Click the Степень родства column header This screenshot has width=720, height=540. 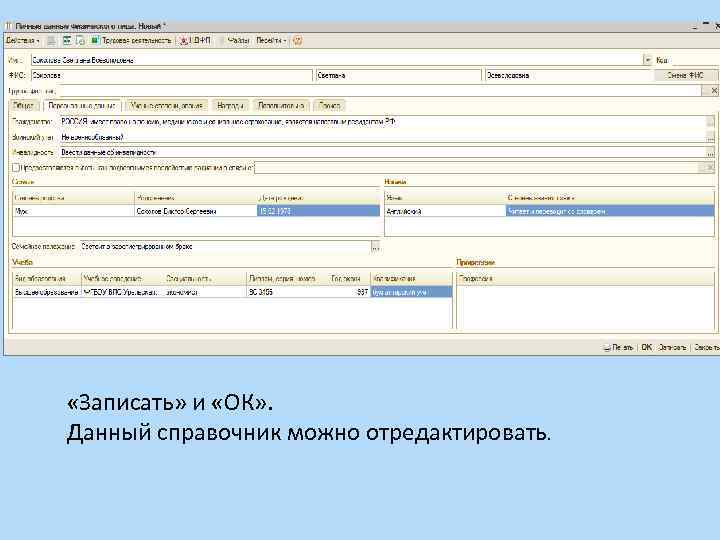pyautogui.click(x=73, y=198)
